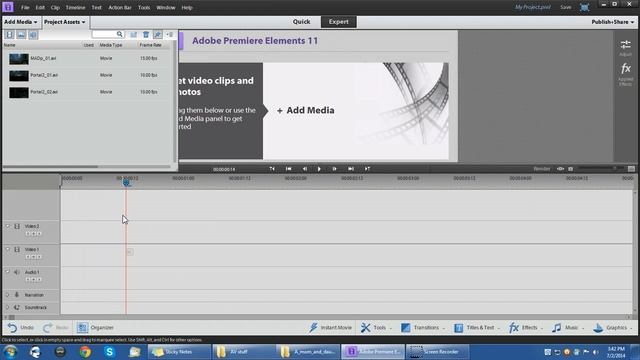Toggle Video 2 track filmstrip icon
Viewport: 640px width, 360px height.
17,226
